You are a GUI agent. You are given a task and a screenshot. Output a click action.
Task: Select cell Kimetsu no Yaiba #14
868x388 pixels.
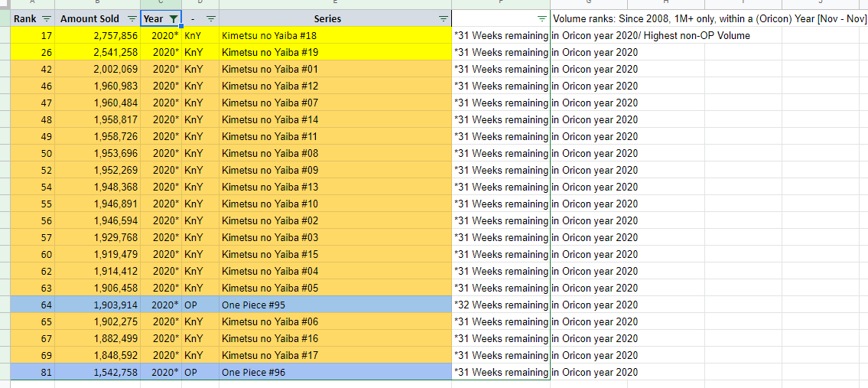click(x=335, y=119)
